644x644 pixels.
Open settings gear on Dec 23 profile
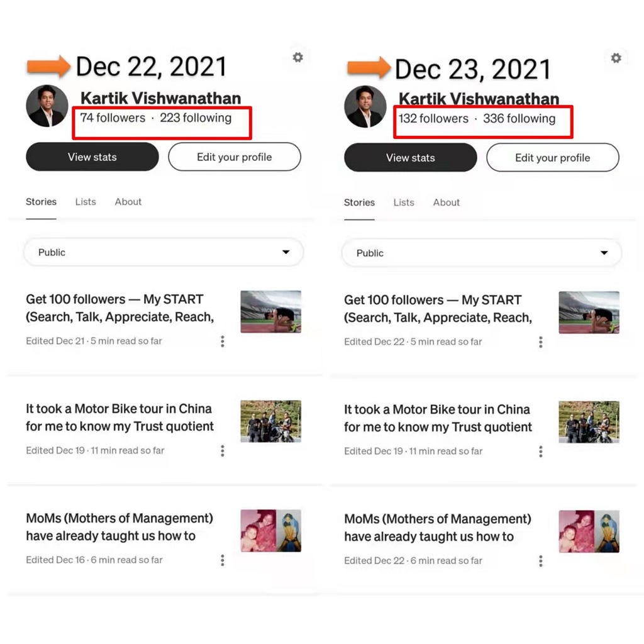pos(616,58)
